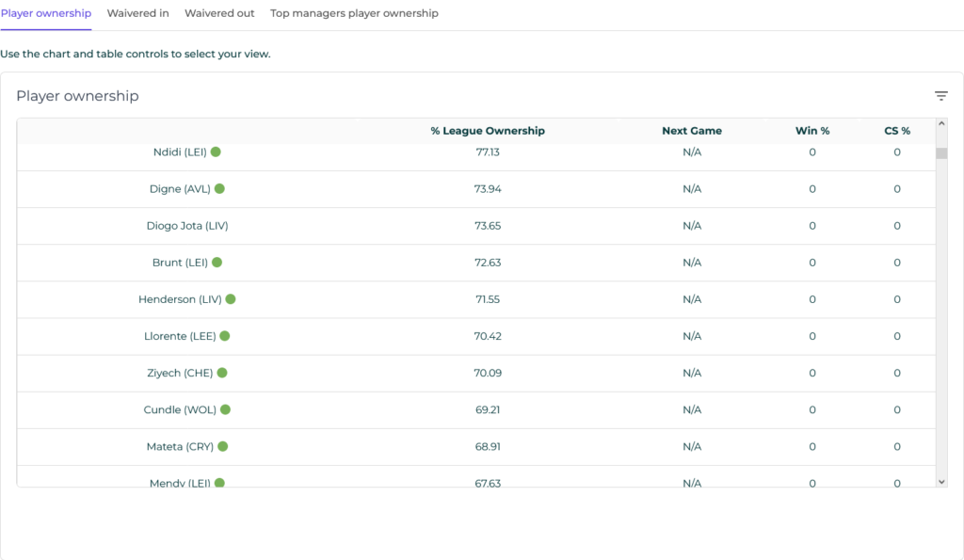The width and height of the screenshot is (964, 560).
Task: Click the table scrollbar down arrow
Action: coord(941,482)
